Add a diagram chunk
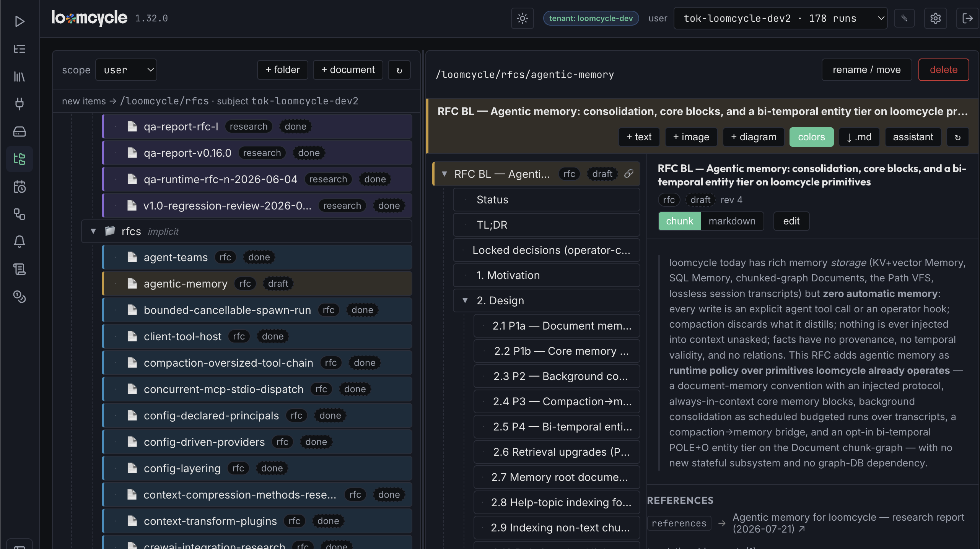 (754, 137)
